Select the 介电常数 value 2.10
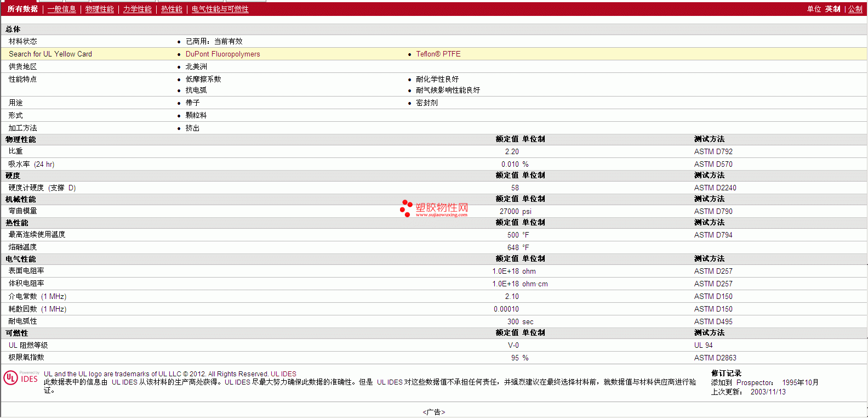The image size is (868, 418). [512, 297]
